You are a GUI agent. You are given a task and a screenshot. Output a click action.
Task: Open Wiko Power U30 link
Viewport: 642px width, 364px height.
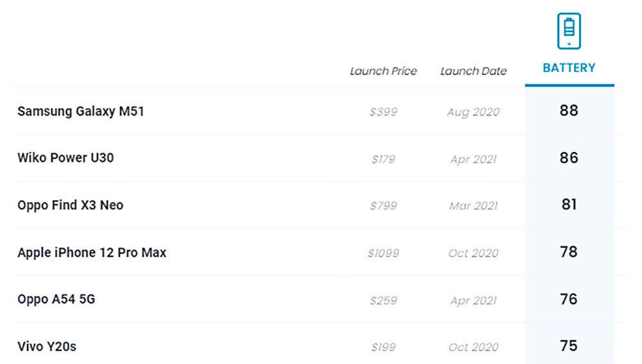[x=65, y=158]
